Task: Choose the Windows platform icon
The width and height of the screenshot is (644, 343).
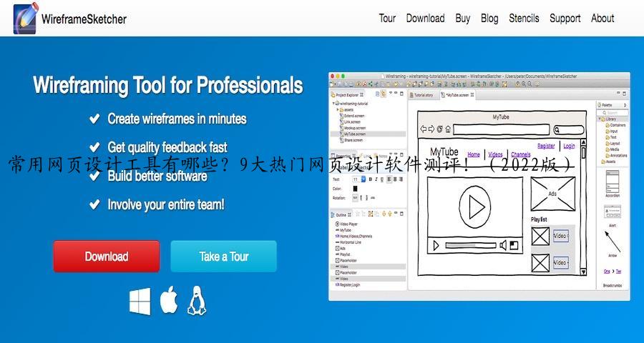Action: point(140,301)
